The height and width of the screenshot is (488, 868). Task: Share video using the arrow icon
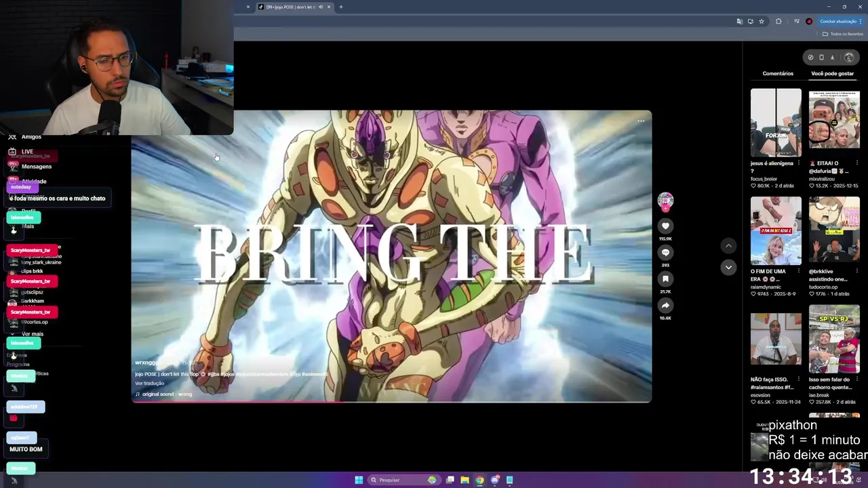[665, 305]
